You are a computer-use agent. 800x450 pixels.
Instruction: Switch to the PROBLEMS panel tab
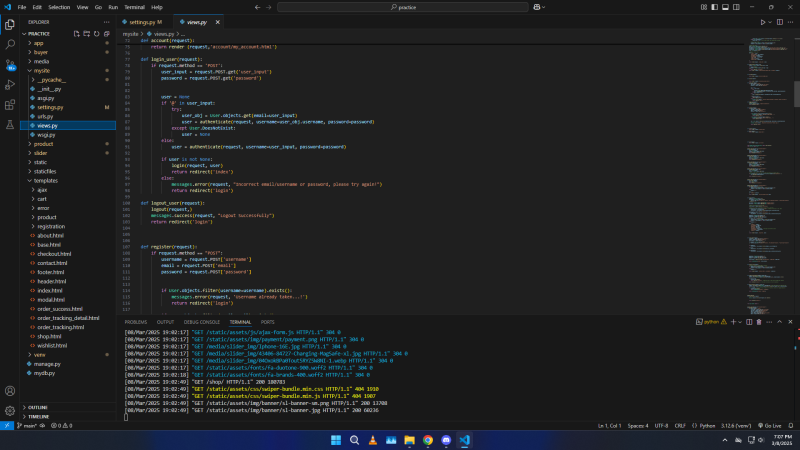[136, 321]
